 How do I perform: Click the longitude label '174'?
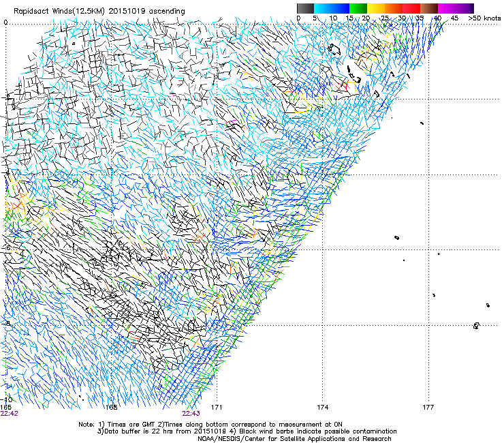tap(322, 408)
